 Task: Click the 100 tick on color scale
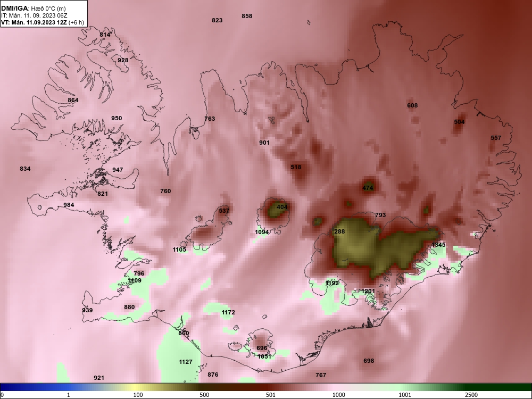click(138, 395)
